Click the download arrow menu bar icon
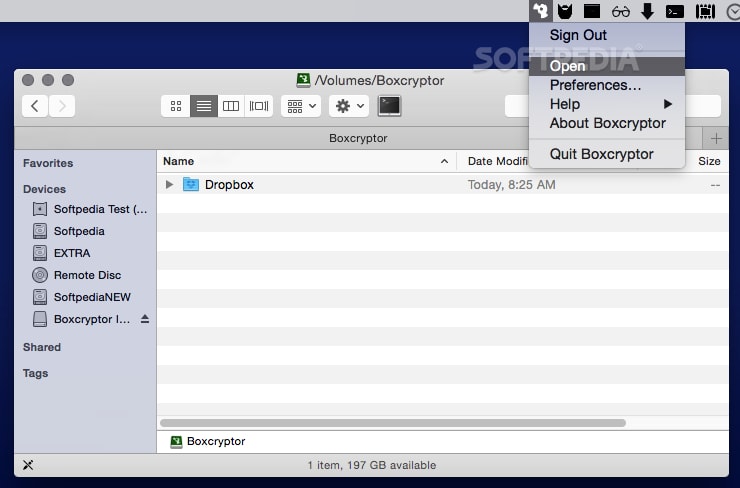This screenshot has height=488, width=740. click(648, 11)
